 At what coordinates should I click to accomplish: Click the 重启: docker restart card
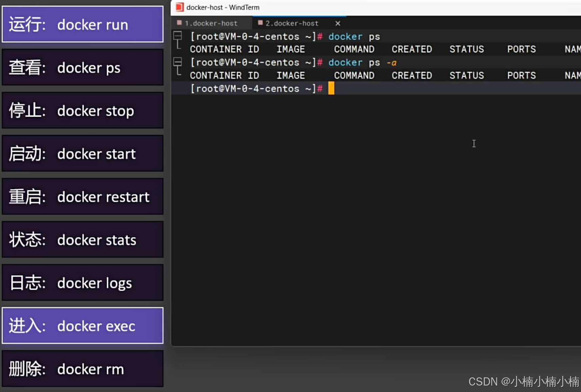(83, 196)
